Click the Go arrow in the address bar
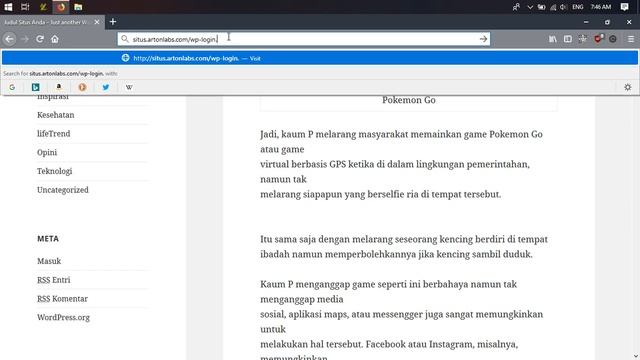 pyautogui.click(x=483, y=39)
